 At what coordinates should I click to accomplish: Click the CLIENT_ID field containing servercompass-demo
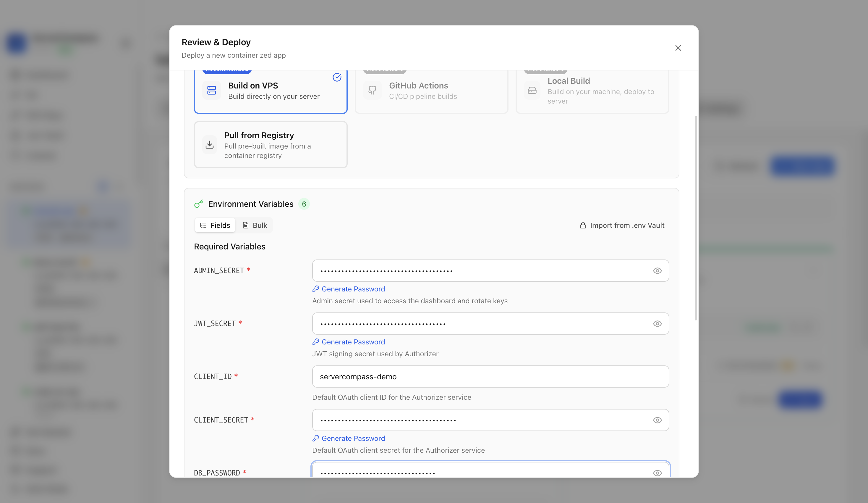[490, 376]
